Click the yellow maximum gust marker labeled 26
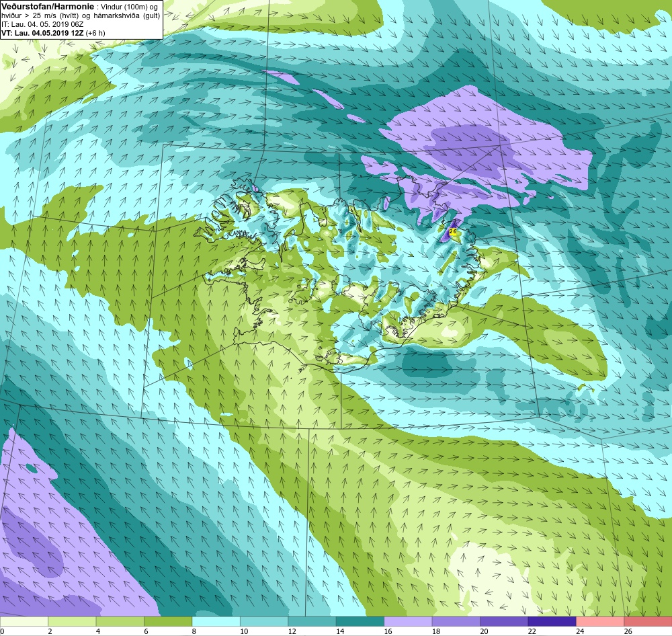This screenshot has height=636, width=672. point(452,231)
